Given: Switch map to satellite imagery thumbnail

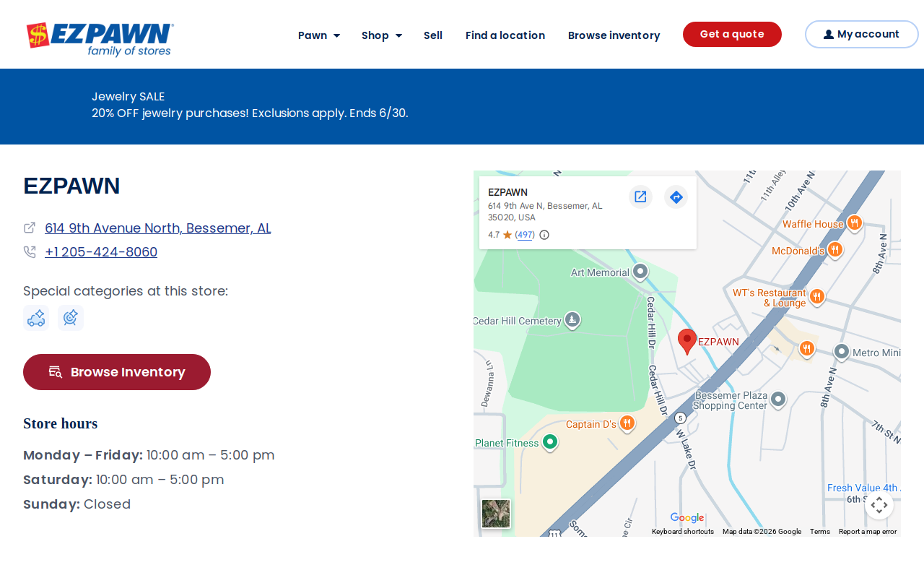Looking at the screenshot, I should coord(496,514).
